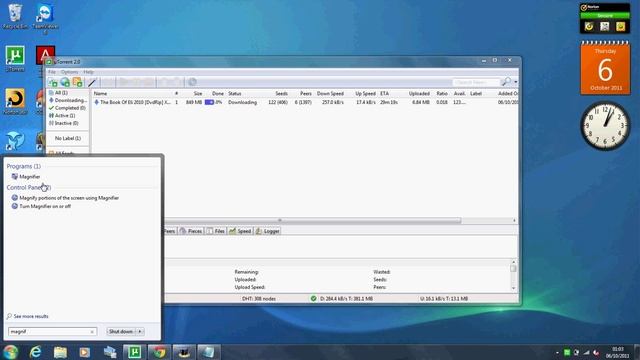Open the search provider dropdown arrow in uTorrent
640x360 pixels.
coord(516,82)
